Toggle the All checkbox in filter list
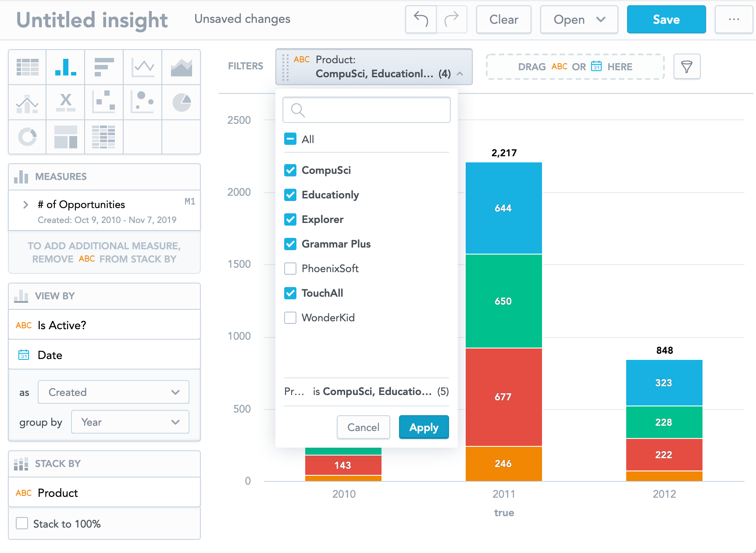The height and width of the screenshot is (553, 756). coord(290,139)
